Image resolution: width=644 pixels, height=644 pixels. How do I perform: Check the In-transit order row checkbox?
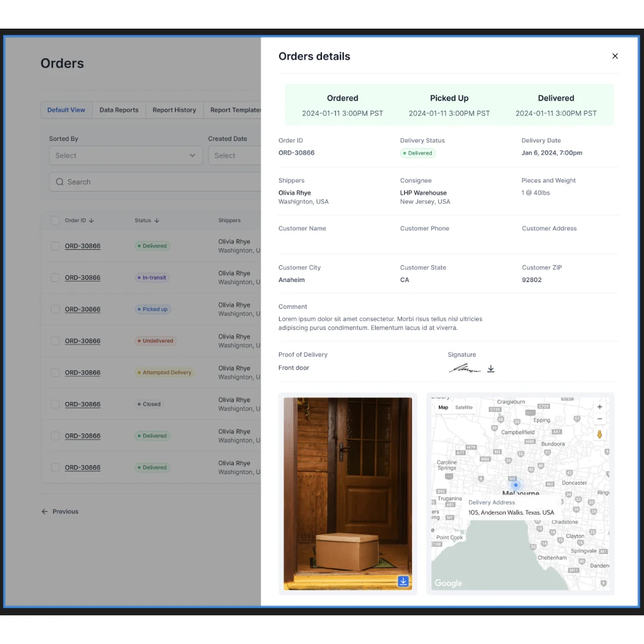[55, 278]
